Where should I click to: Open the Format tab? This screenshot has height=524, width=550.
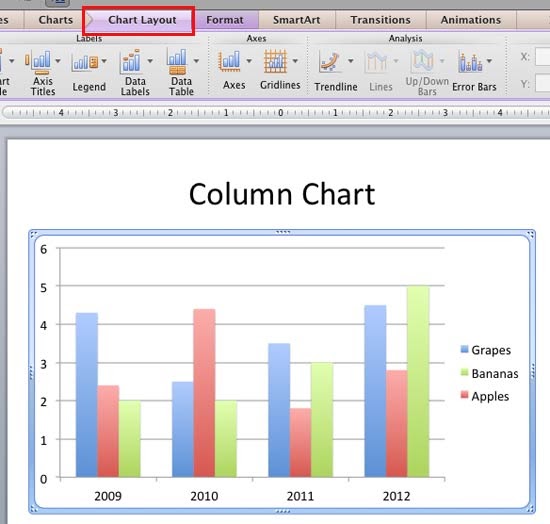point(225,20)
